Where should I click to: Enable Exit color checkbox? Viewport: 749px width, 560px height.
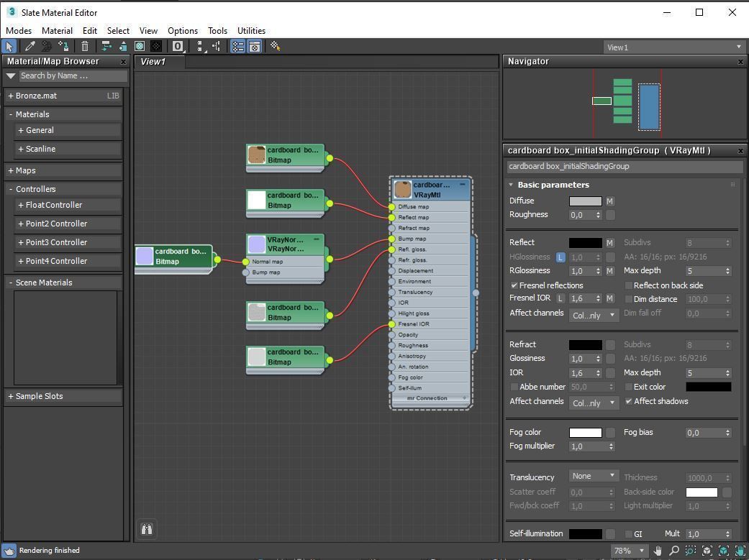(x=629, y=387)
